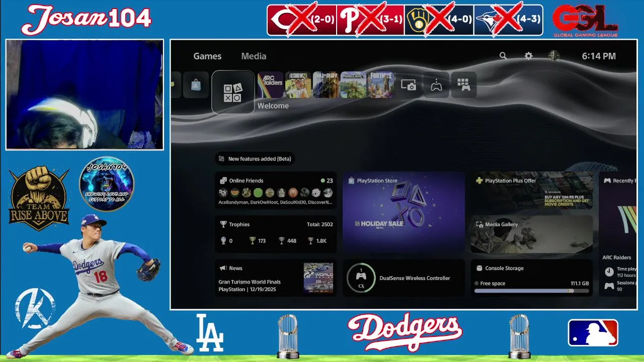Click the "PlayStation | 12/19/2025" news date line
The image size is (644, 362).
click(x=247, y=290)
